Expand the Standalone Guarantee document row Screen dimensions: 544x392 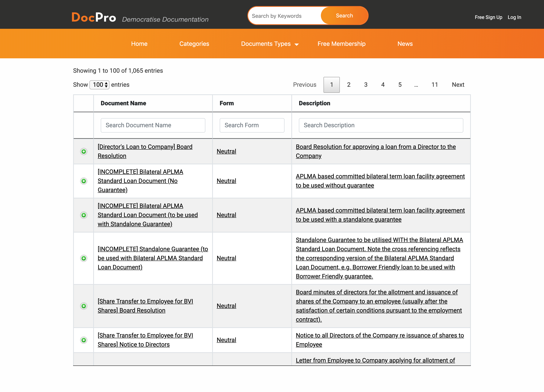(83, 258)
